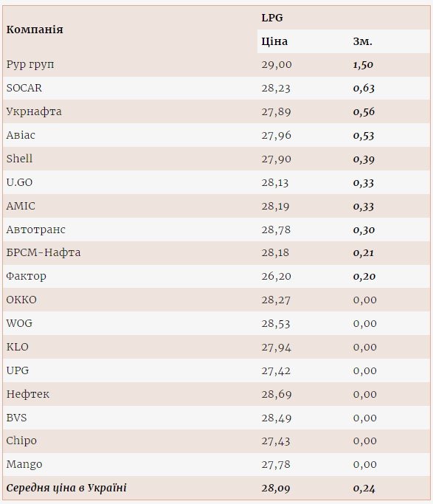Select Укрнафта in the company column
This screenshot has height=504, width=433.
pyautogui.click(x=34, y=111)
